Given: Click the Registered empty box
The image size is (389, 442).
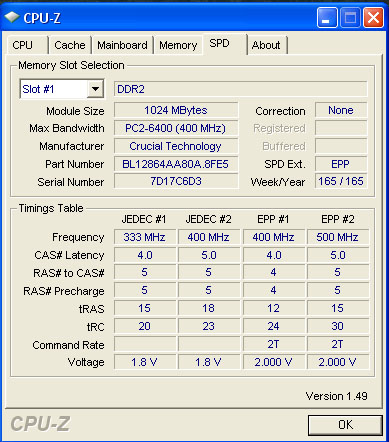Looking at the screenshot, I should [341, 128].
